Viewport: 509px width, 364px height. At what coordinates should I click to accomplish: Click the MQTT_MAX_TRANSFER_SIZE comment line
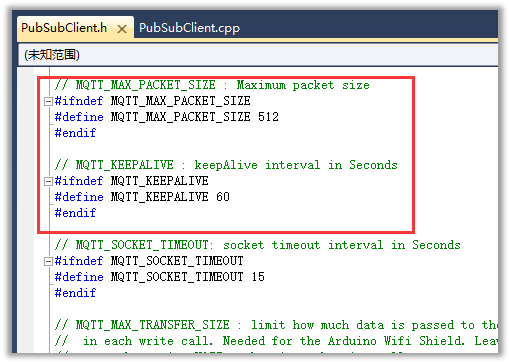click(x=276, y=325)
